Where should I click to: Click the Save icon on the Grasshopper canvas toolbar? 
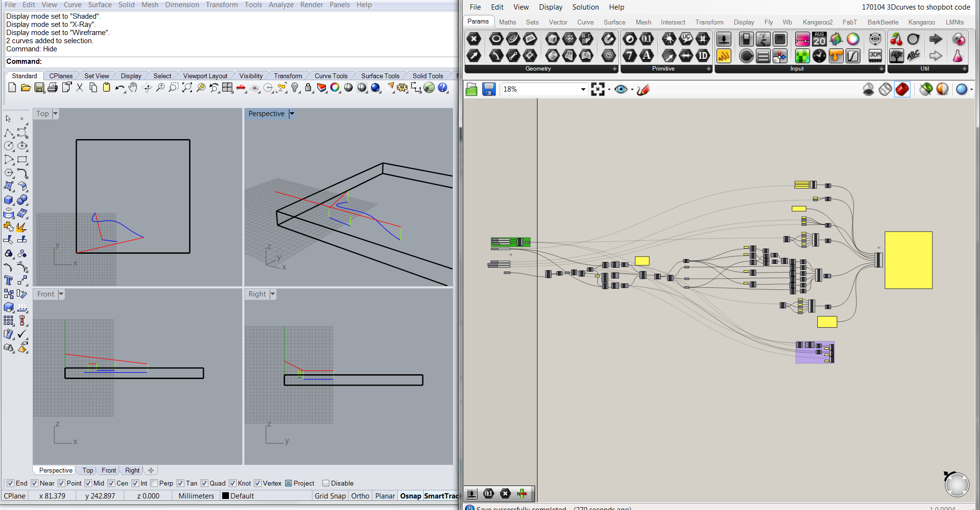[489, 89]
